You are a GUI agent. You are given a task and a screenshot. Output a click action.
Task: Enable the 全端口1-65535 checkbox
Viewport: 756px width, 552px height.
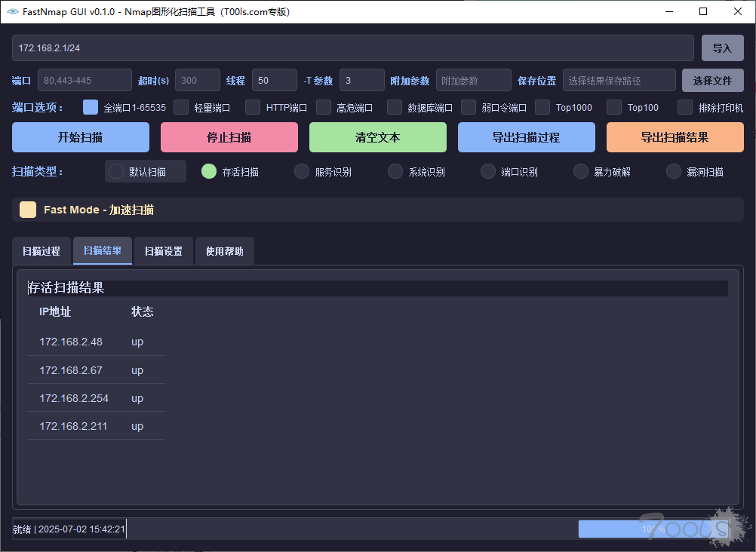click(x=90, y=107)
